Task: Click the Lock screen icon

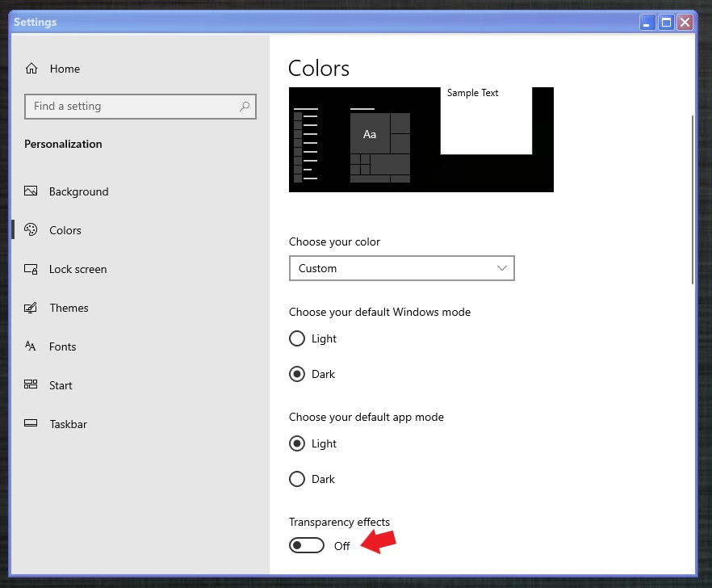Action: (31, 269)
